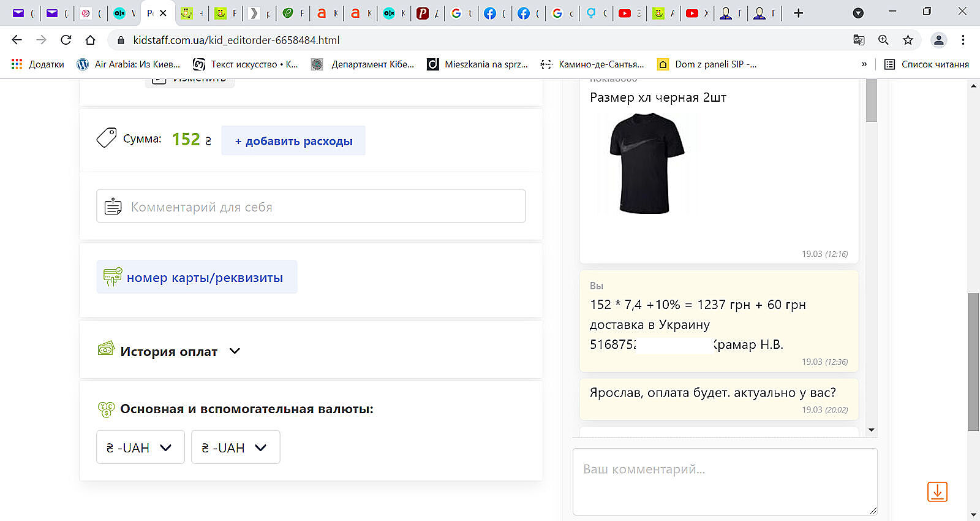Click the browser reload page icon
980x521 pixels.
pyautogui.click(x=66, y=40)
